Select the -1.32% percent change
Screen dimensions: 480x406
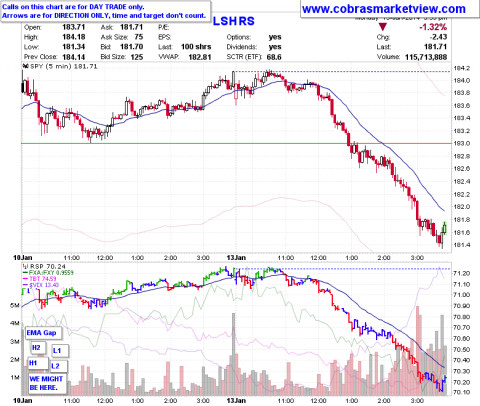tap(433, 27)
